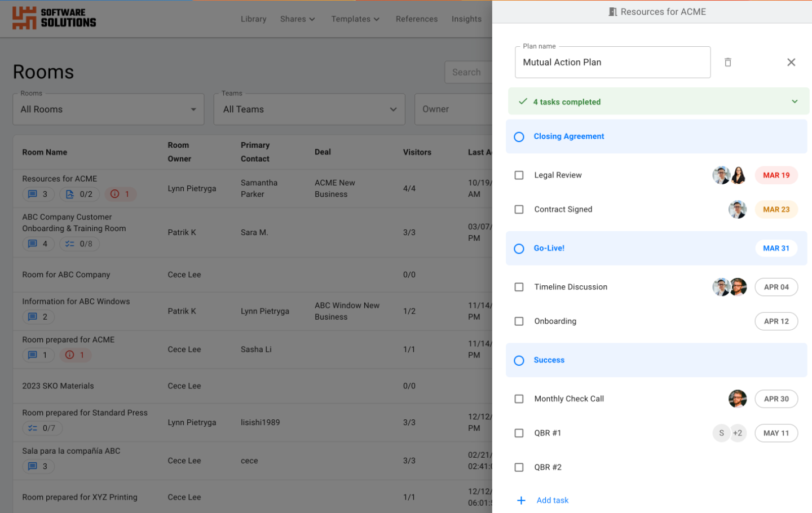This screenshot has height=513, width=812.
Task: Check the Monthly Check Call checkbox
Action: click(x=519, y=399)
